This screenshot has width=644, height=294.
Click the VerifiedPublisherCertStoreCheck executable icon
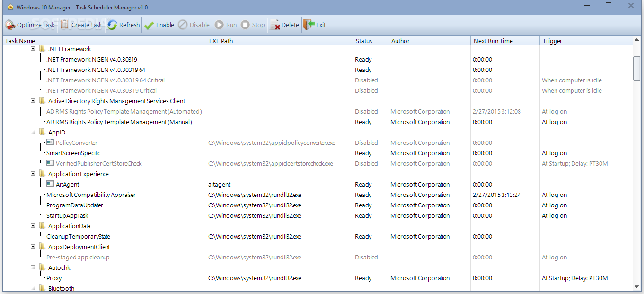[50, 163]
